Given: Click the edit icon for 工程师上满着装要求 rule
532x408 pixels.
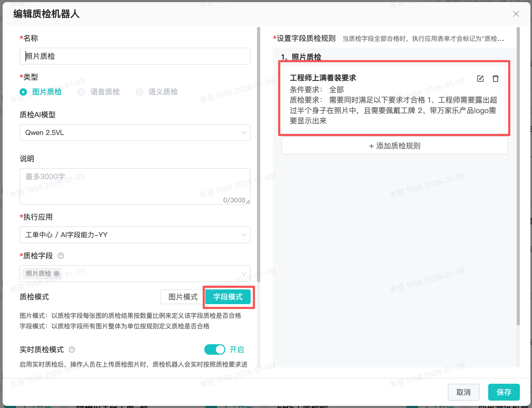Looking at the screenshot, I should pyautogui.click(x=480, y=79).
